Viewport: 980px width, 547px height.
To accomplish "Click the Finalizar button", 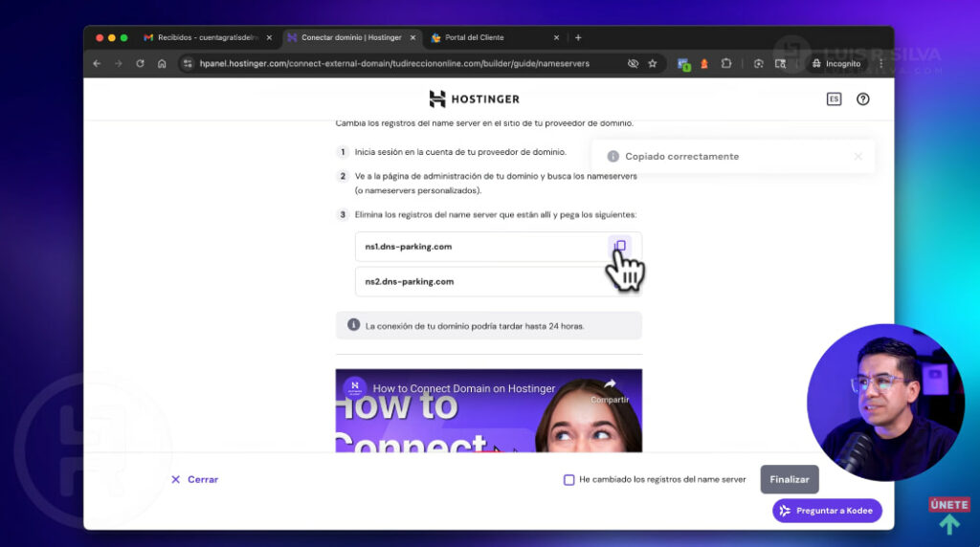I will pyautogui.click(x=790, y=479).
